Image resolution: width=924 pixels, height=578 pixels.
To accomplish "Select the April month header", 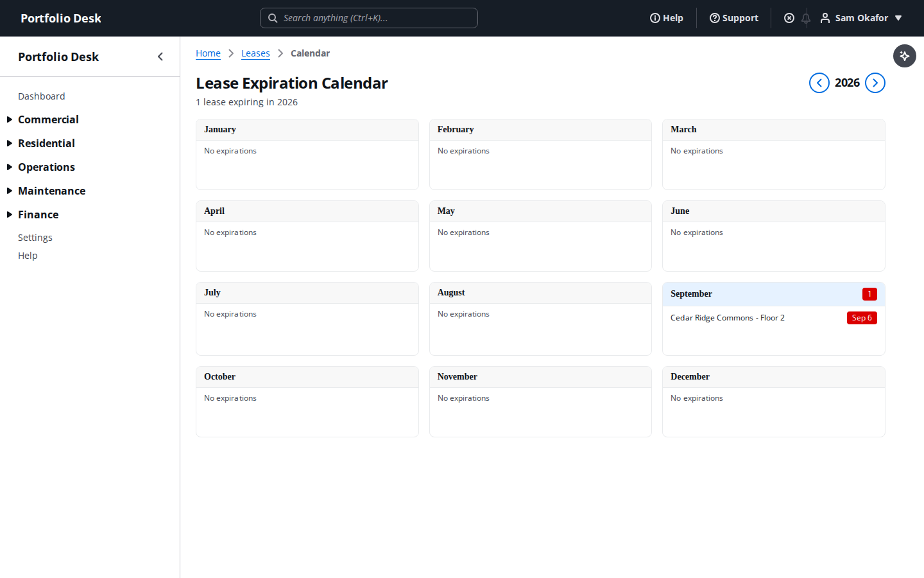I will [x=307, y=211].
